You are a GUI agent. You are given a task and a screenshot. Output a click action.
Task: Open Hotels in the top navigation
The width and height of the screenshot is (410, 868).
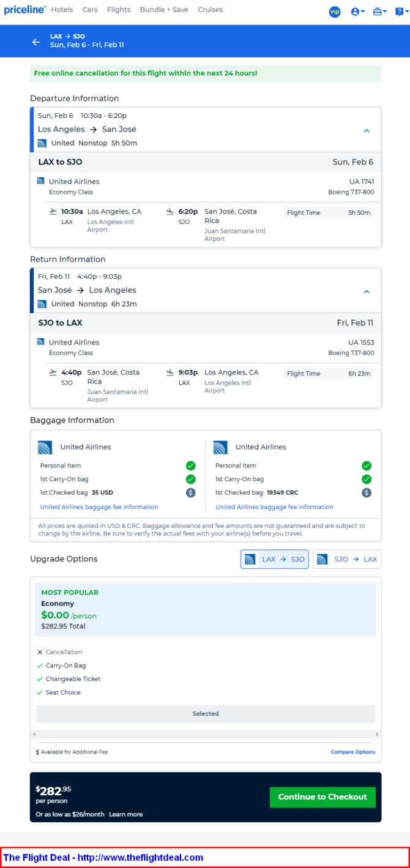pos(62,10)
